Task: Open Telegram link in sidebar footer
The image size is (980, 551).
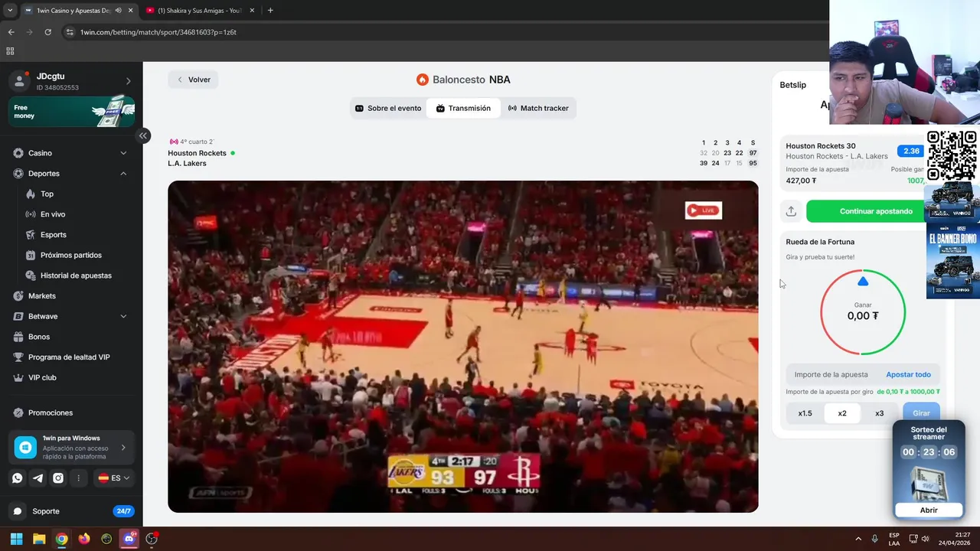Action: click(38, 478)
